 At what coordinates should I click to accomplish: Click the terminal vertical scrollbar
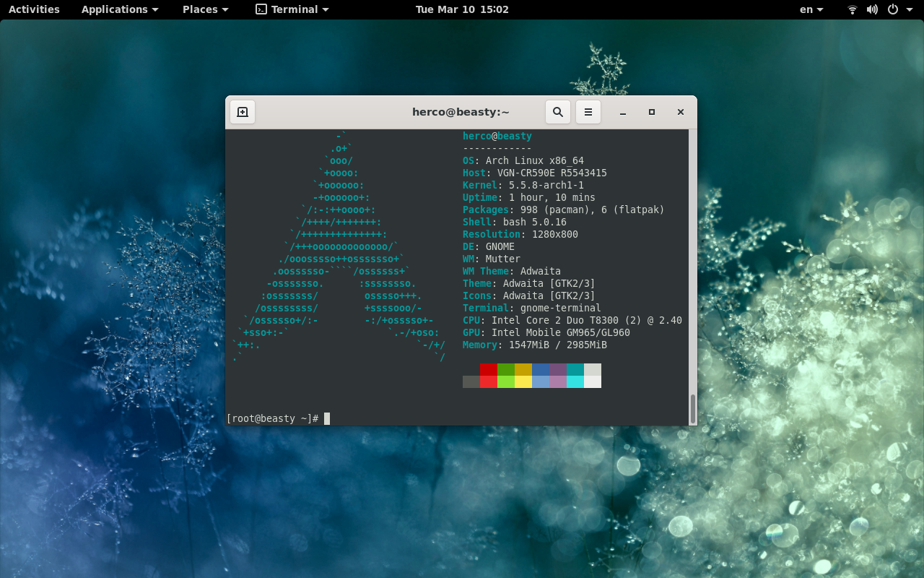point(693,408)
